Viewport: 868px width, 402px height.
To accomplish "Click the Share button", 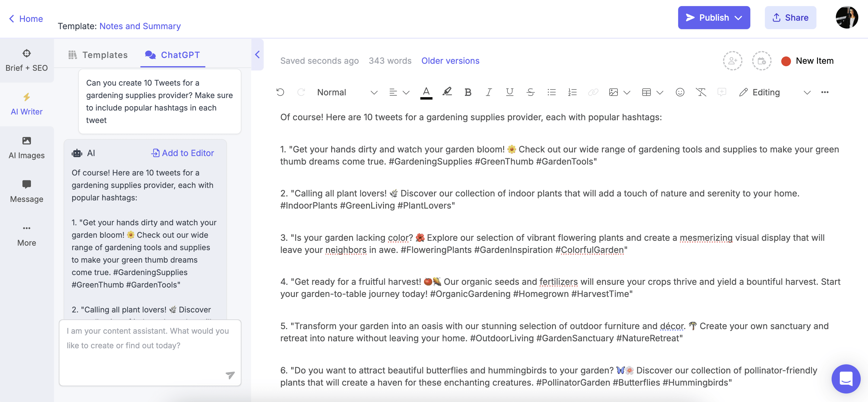I will coord(790,18).
